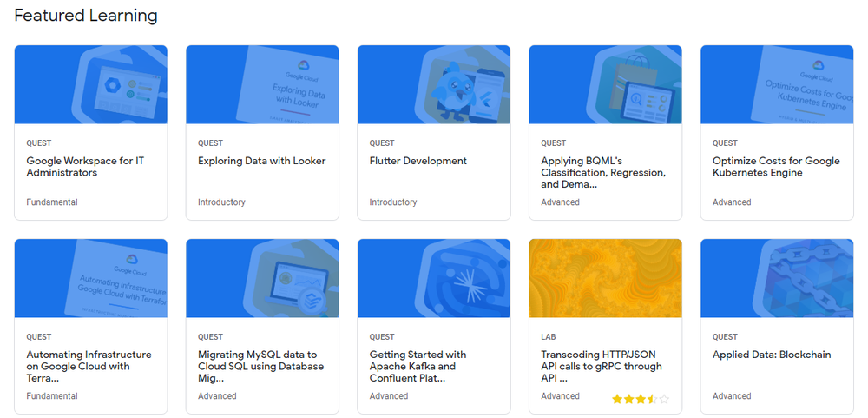
Task: Open Optimize Costs Kubernetes Engine card image
Action: coord(777,84)
